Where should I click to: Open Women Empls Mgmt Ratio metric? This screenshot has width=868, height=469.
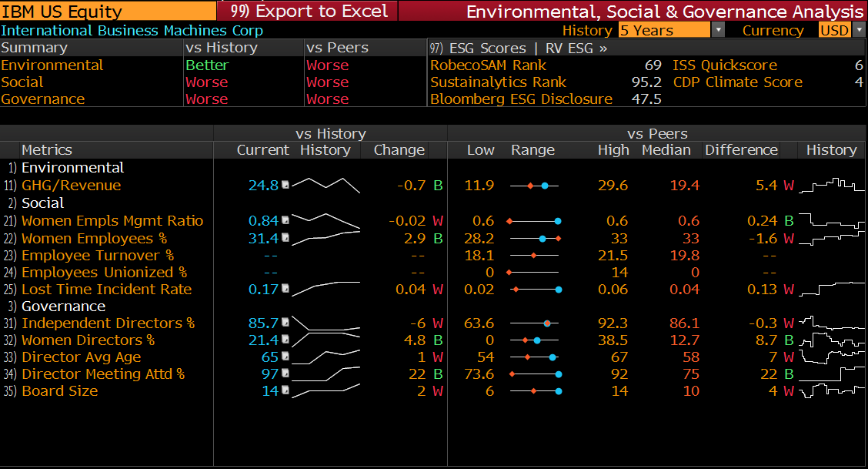(x=112, y=220)
